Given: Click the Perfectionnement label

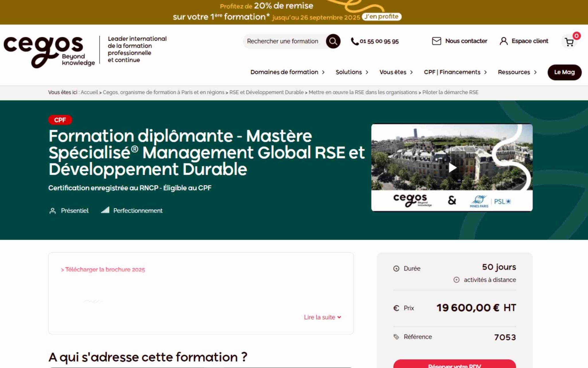Looking at the screenshot, I should click(138, 211).
